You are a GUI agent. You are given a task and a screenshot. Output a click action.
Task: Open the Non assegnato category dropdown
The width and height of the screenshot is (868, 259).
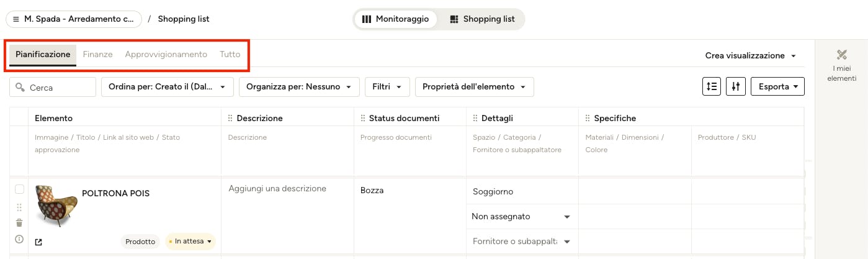pyautogui.click(x=522, y=217)
